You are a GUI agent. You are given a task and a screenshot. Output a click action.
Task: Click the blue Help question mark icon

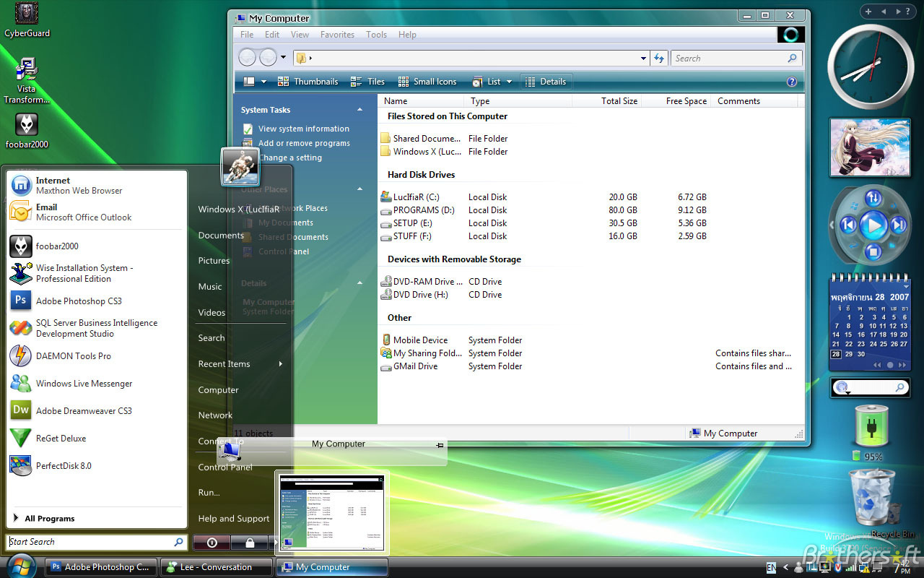[792, 81]
